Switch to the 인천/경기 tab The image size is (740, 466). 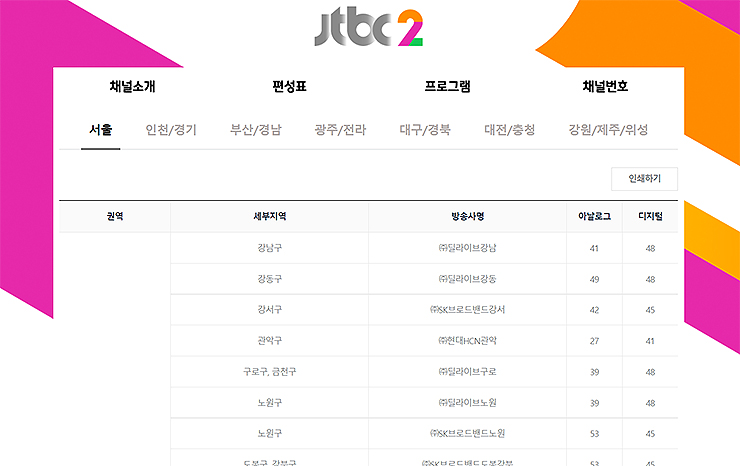(x=171, y=130)
